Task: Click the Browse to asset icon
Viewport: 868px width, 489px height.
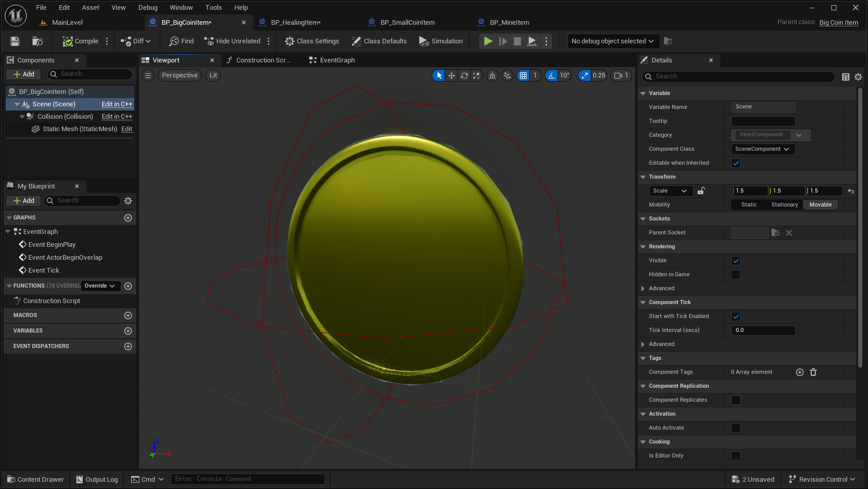Action: 37,41
